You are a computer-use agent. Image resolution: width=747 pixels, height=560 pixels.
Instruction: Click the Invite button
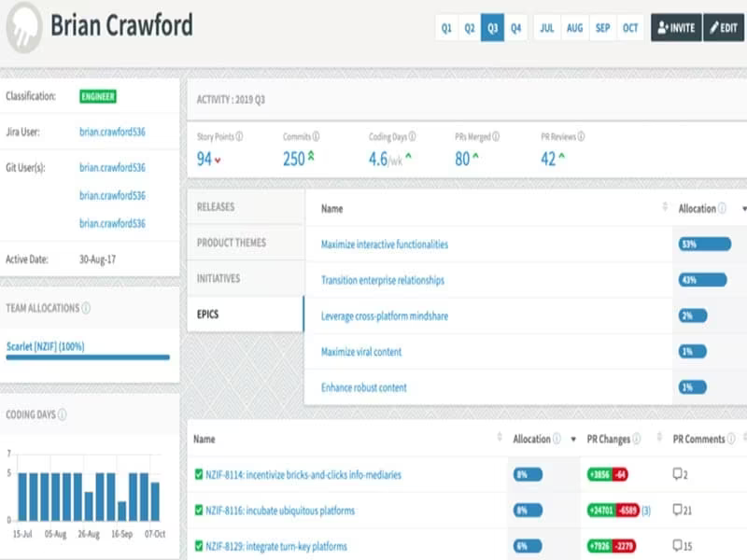tap(676, 28)
